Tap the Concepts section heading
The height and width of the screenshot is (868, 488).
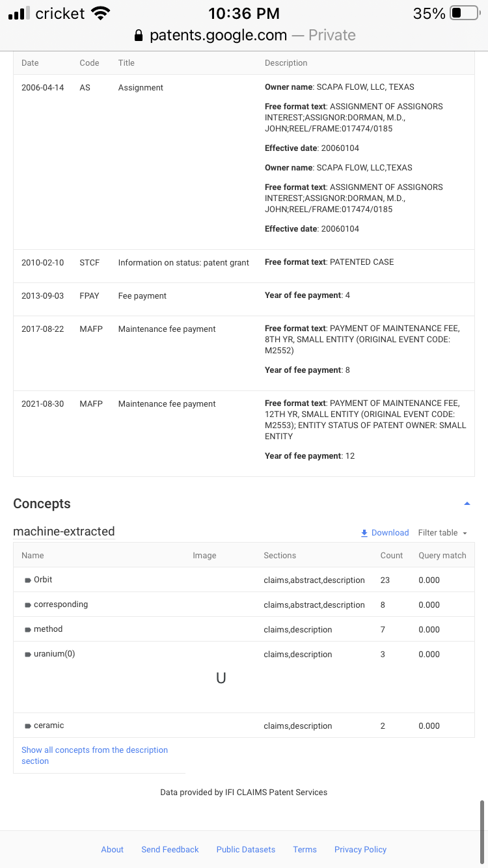point(42,504)
